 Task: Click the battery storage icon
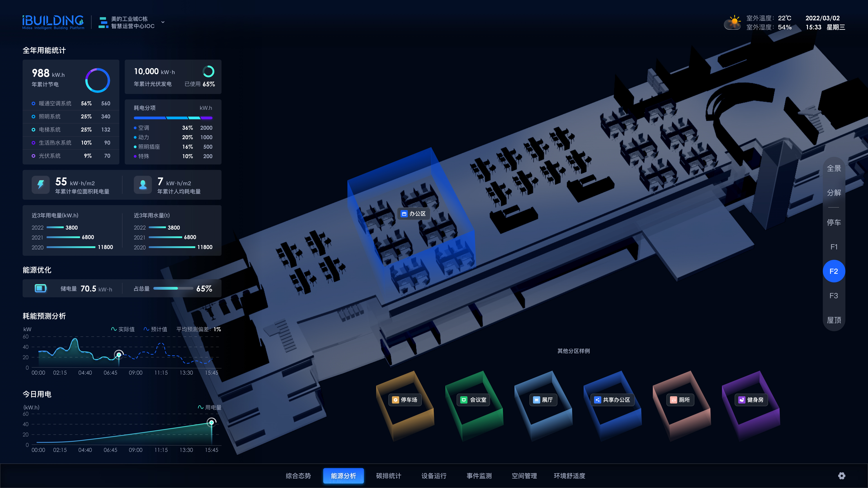tap(40, 288)
